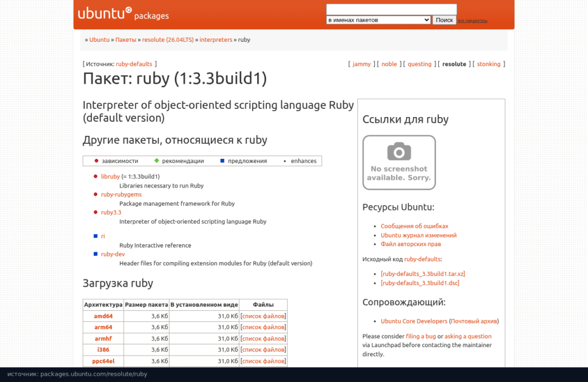Open resolute (26.04LTS) breadcrumb link
This screenshot has height=382, width=588.
coord(168,40)
